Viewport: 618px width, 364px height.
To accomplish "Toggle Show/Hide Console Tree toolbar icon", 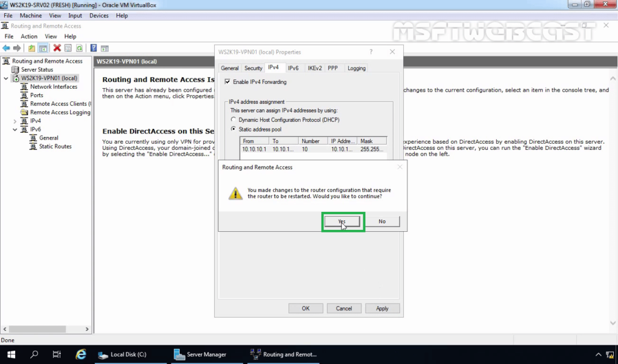I will 43,48.
